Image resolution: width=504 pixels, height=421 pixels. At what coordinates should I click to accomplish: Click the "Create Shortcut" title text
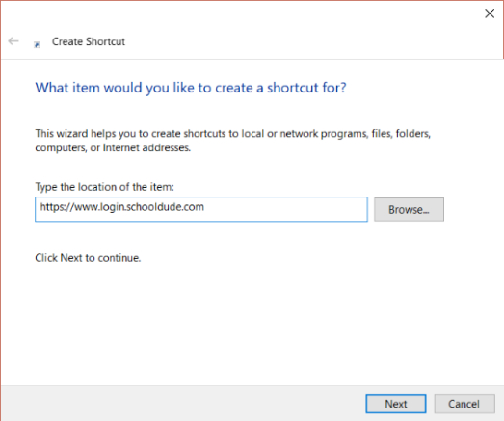coord(89,41)
